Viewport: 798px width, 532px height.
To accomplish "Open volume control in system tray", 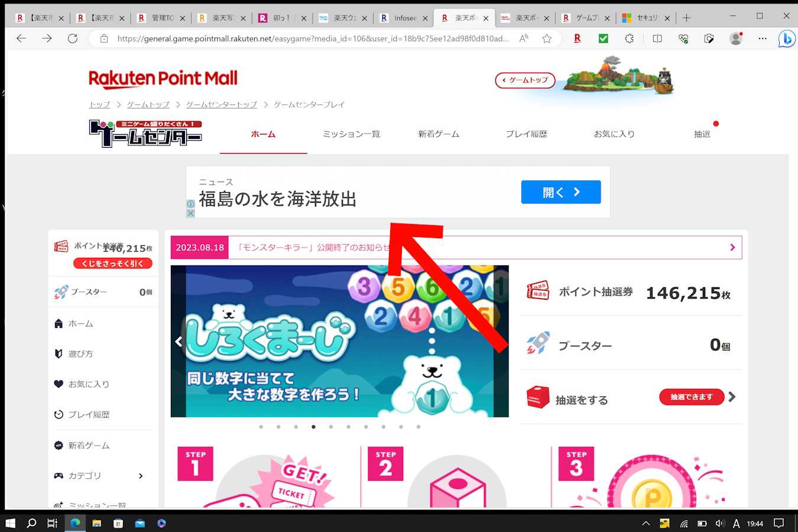I will [720, 523].
